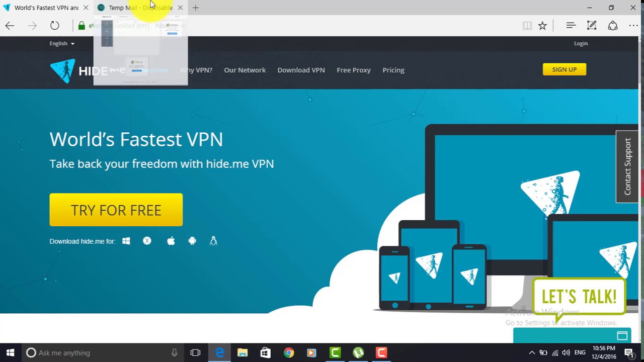The height and width of the screenshot is (362, 644).
Task: Click the hide.me logo
Action: pyautogui.click(x=87, y=70)
